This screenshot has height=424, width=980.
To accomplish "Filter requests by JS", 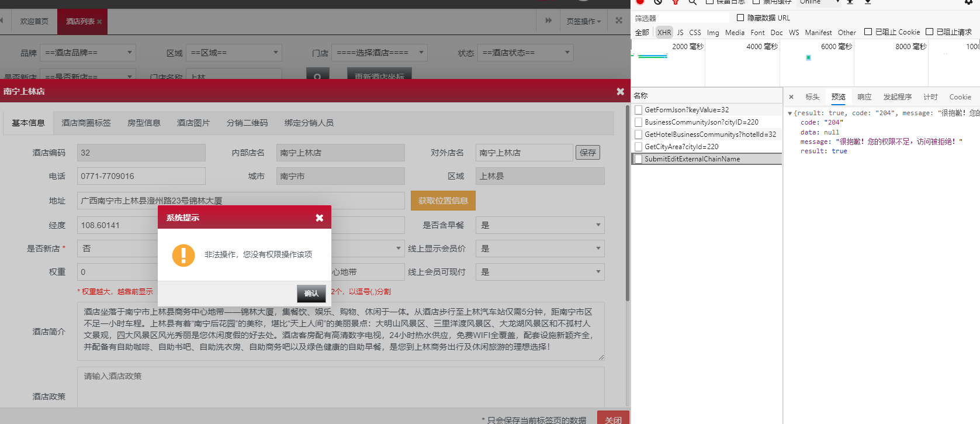I will tap(680, 32).
